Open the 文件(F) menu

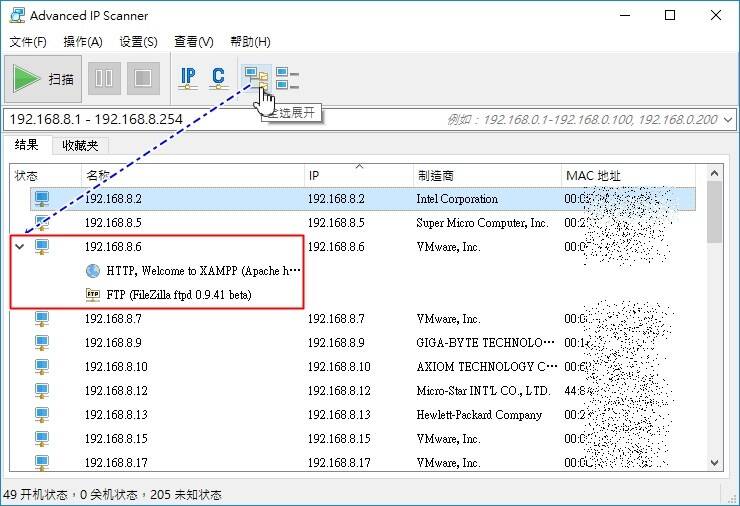[x=28, y=42]
